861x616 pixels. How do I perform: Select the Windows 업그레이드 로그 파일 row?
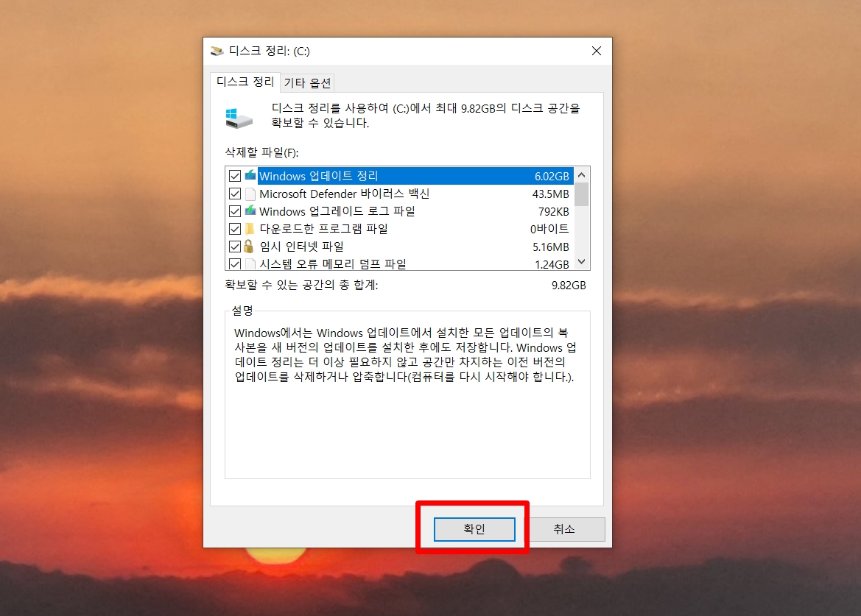[399, 211]
